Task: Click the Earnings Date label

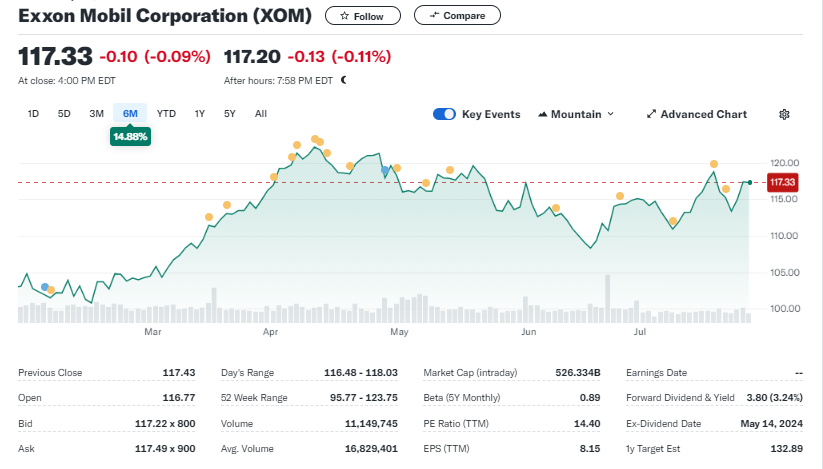Action: click(x=656, y=372)
